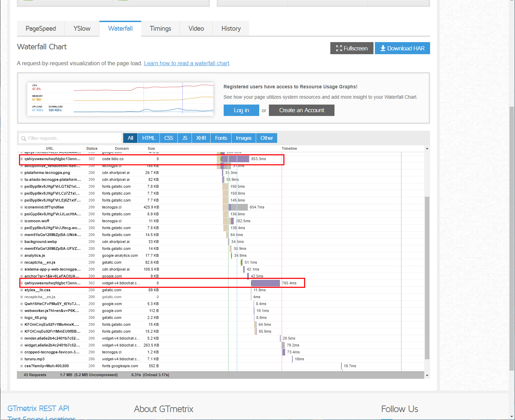The width and height of the screenshot is (515, 420).
Task: Click the waterfall scrollbar down arrow
Action: 427,375
